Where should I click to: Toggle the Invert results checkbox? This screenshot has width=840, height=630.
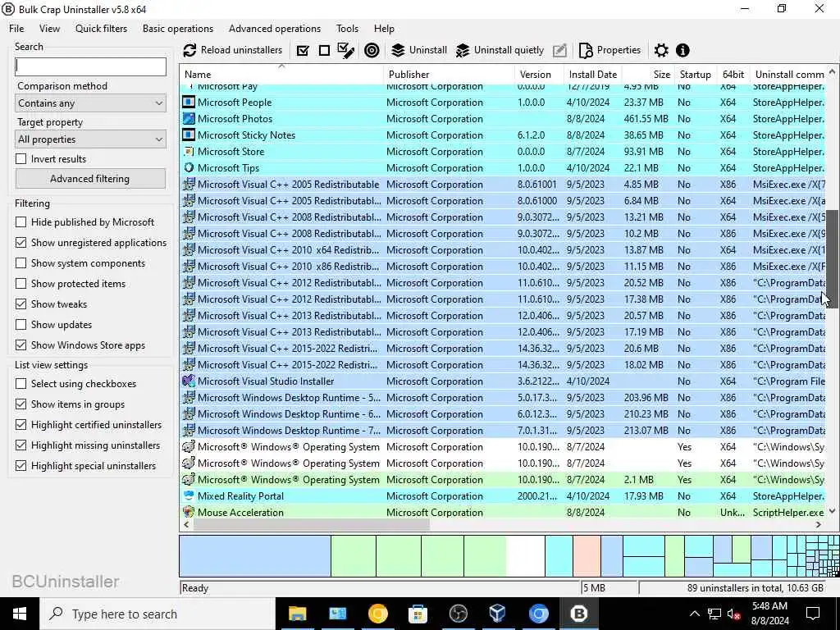click(x=21, y=158)
